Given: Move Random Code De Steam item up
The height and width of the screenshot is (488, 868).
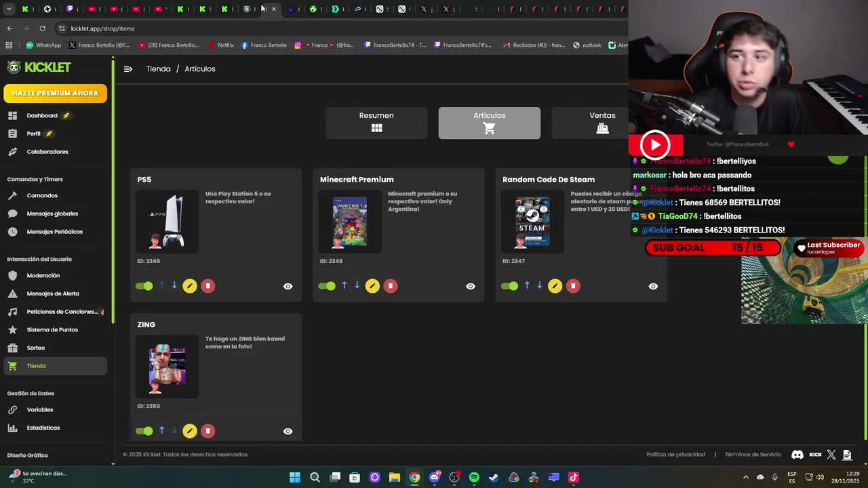Looking at the screenshot, I should click(x=527, y=286).
